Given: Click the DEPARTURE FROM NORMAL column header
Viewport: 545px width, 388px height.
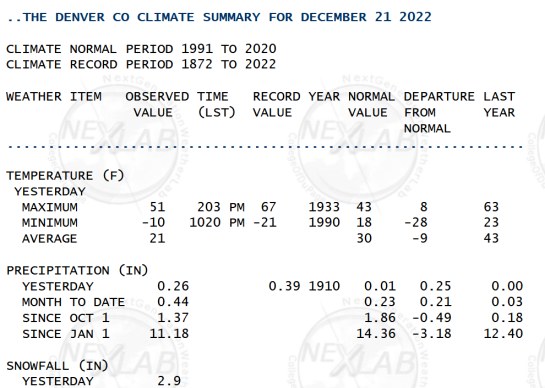Looking at the screenshot, I should [439, 113].
